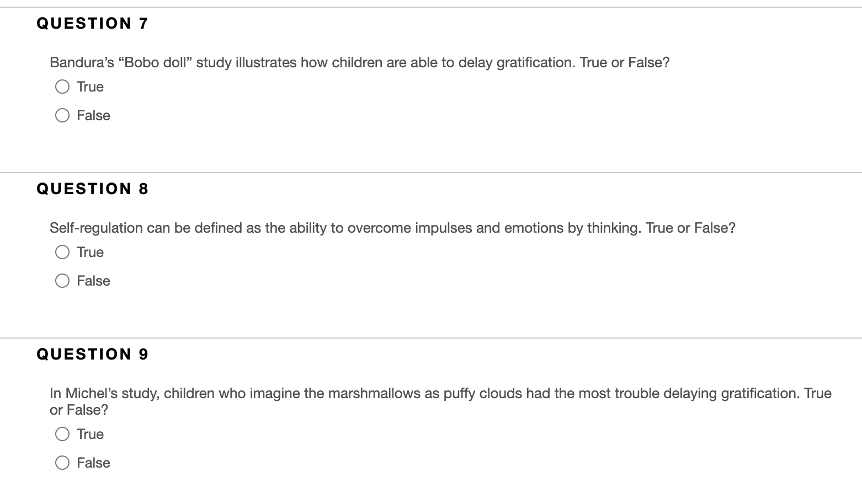Click the 'True' label text in Question 7

coord(90,87)
